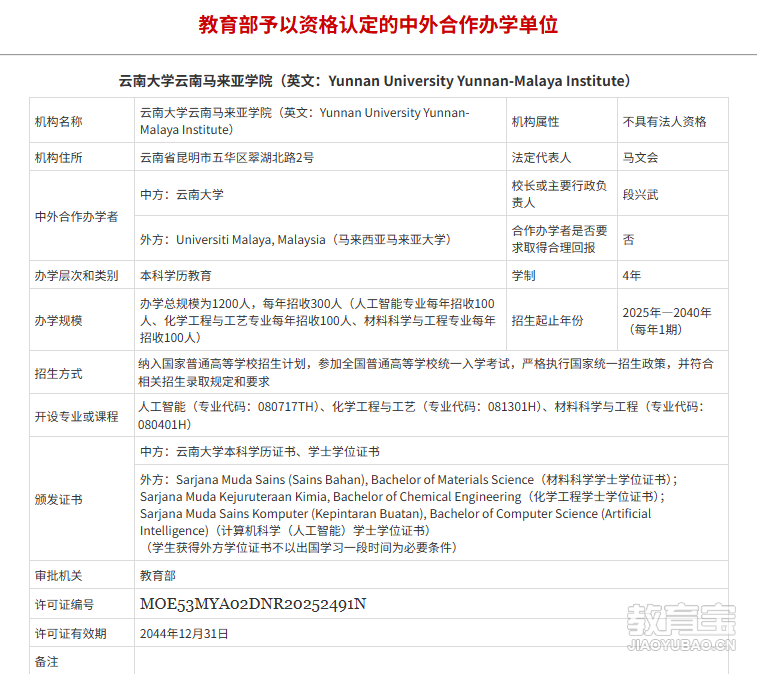Click the text 纳入国家普通高等学校招生计划
Viewport: 757px width, 674px height.
(x=222, y=364)
